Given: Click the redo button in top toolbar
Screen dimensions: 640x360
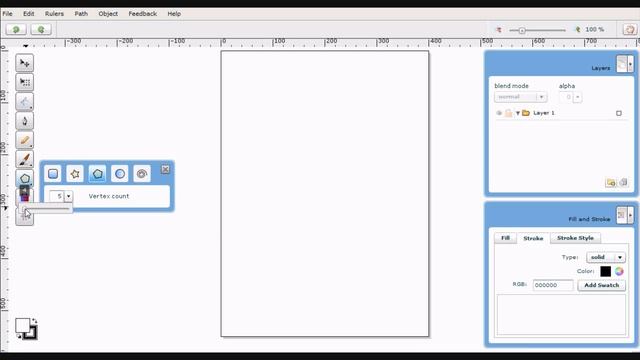Looking at the screenshot, I should point(41,29).
